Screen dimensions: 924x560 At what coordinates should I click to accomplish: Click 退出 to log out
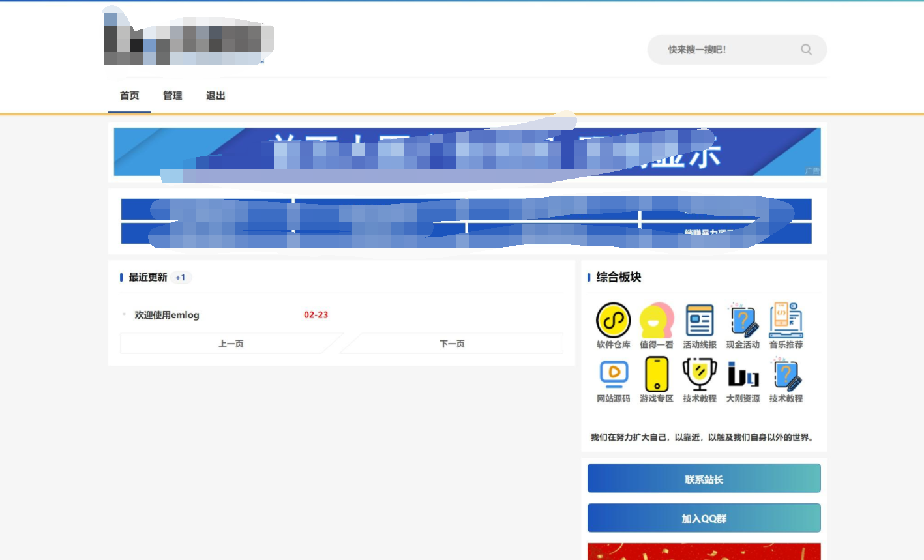click(x=215, y=95)
